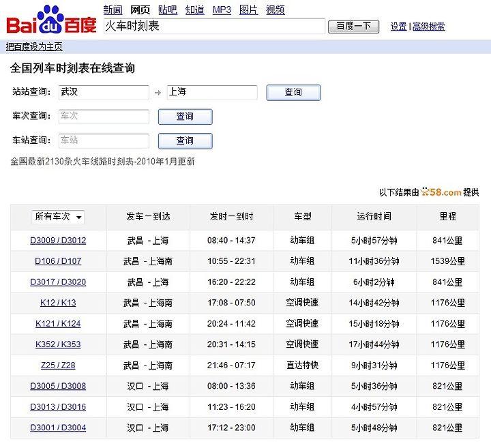Focus the 车站 input field
Viewport: 491px width, 448px height.
(104, 140)
